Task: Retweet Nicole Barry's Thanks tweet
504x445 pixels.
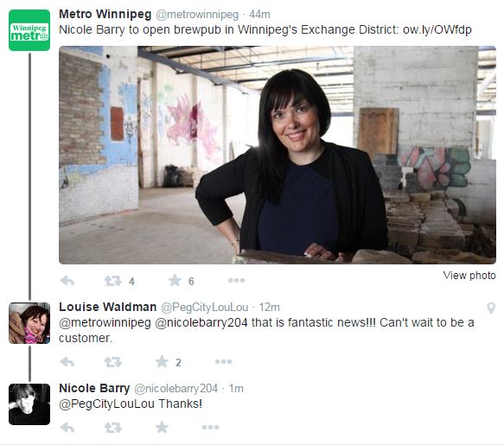Action: (x=113, y=428)
